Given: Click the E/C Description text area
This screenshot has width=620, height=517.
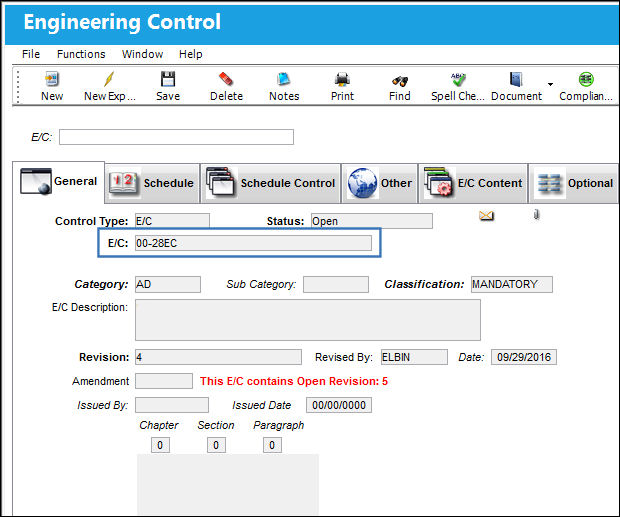Looking at the screenshot, I should click(308, 320).
